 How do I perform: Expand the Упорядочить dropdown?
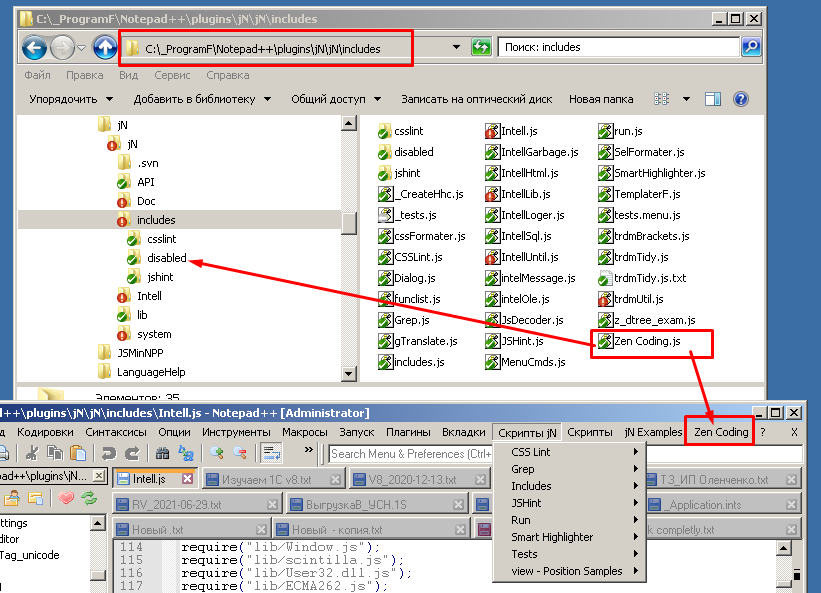[109, 99]
